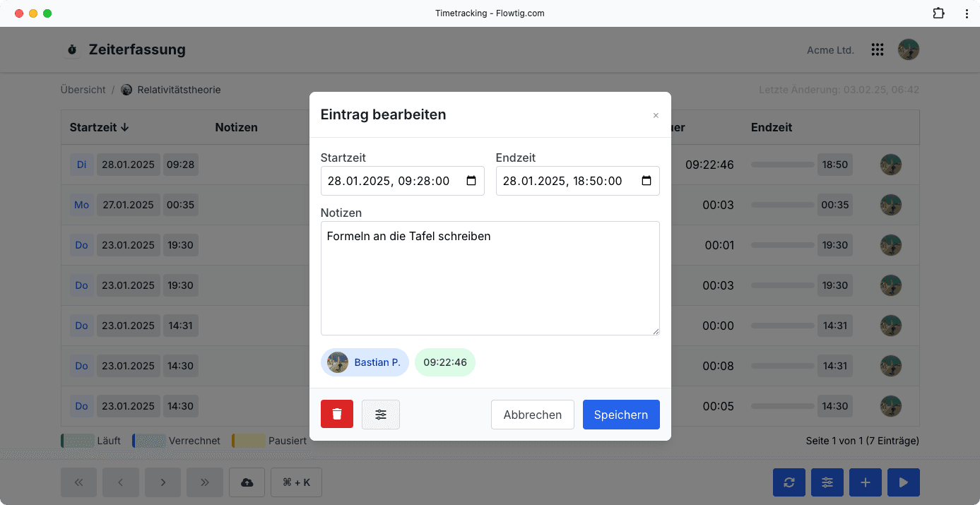This screenshot has width=980, height=505.
Task: Start timer with the blue play button
Action: point(904,482)
